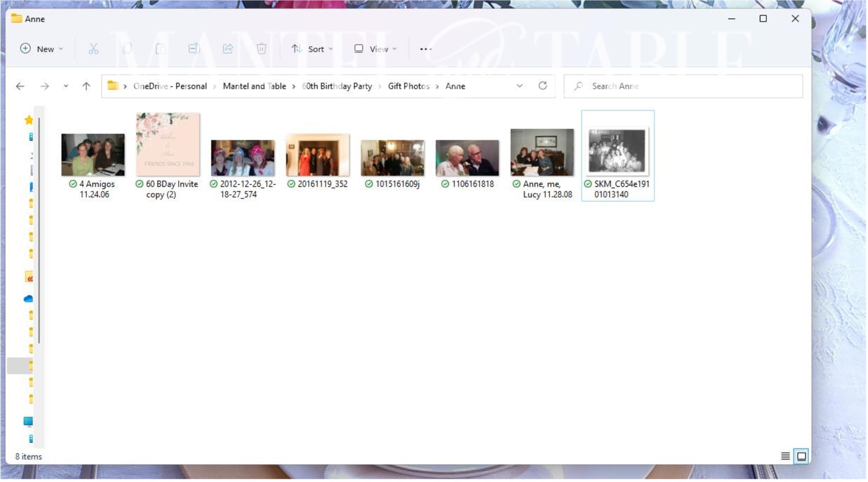Click sync status check beside 4 Amigos
The height and width of the screenshot is (482, 868).
coord(73,184)
